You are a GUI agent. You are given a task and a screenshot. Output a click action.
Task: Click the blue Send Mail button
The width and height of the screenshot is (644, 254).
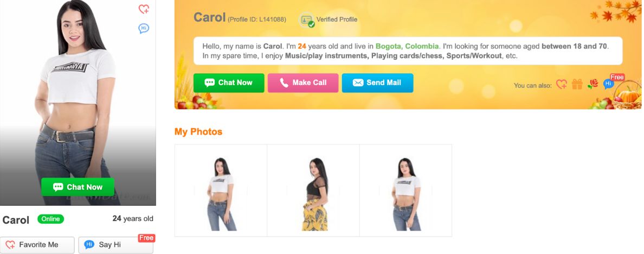point(377,82)
